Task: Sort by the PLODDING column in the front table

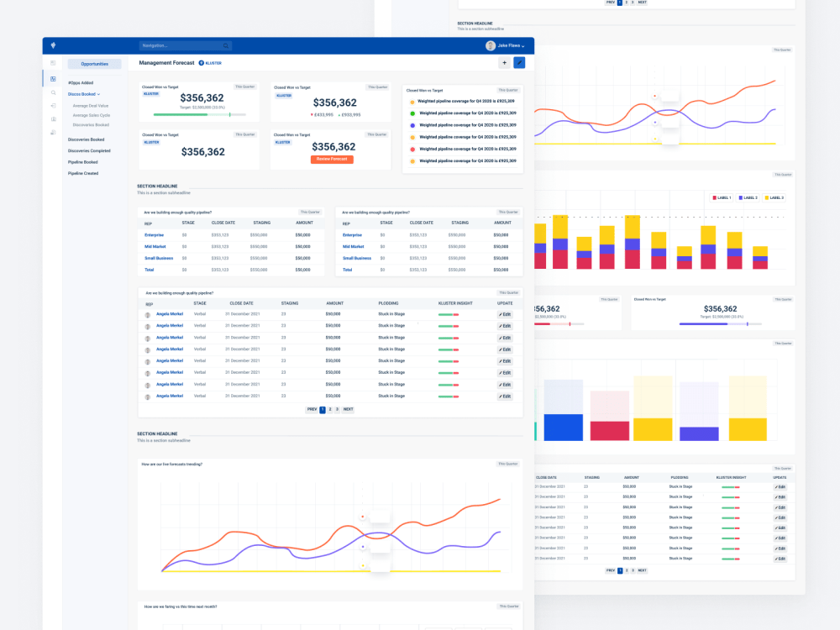Action: coord(388,303)
